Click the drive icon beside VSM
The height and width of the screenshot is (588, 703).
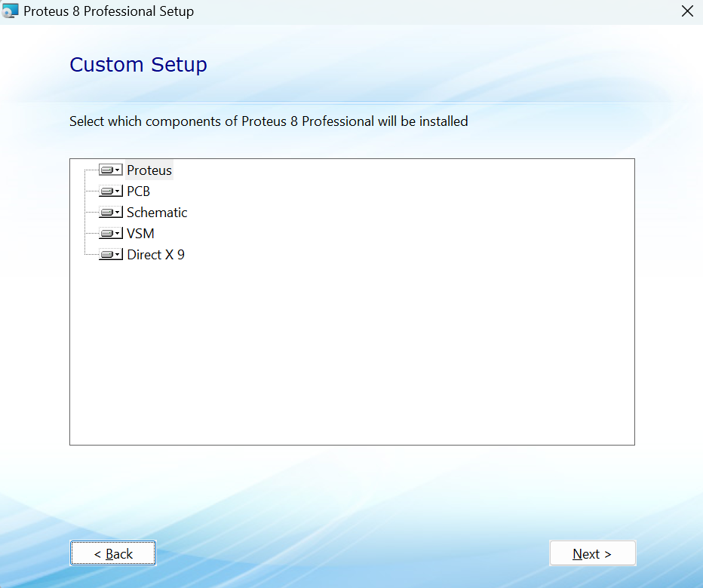click(106, 234)
